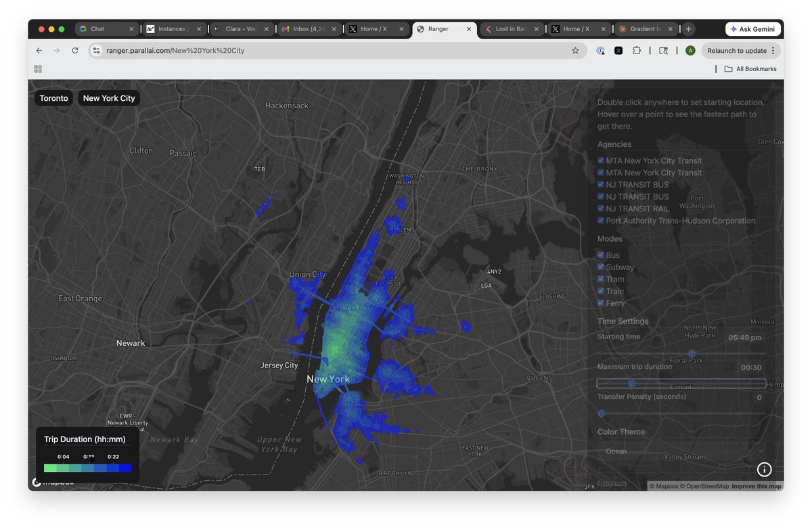This screenshot has height=528, width=812.
Task: Open the apps grid in bookmarks bar
Action: tap(38, 69)
